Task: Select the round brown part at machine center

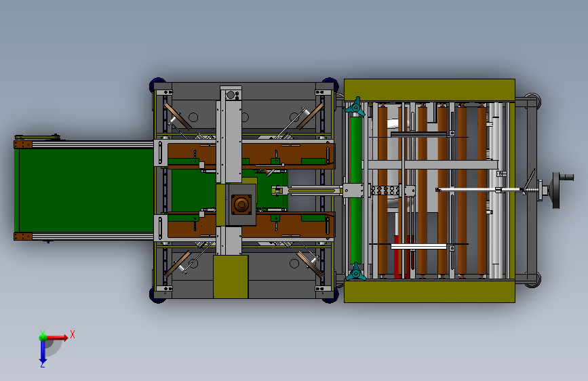Action: coord(241,205)
